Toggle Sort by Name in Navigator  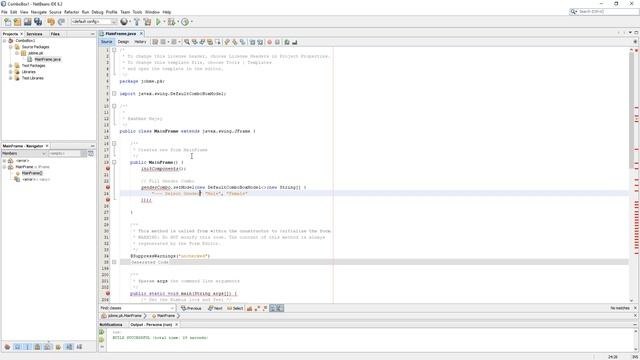click(69, 347)
